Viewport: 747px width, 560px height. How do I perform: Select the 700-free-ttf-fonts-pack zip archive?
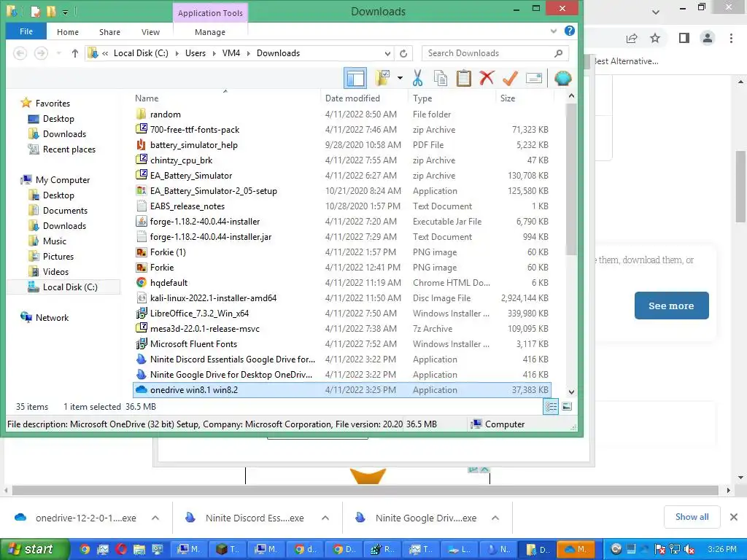tap(342, 130)
